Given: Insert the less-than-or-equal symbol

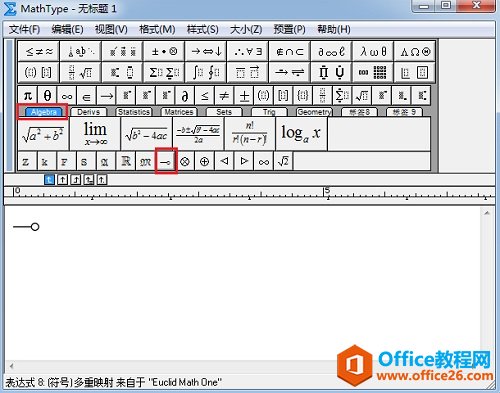Looking at the screenshot, I should (205, 96).
